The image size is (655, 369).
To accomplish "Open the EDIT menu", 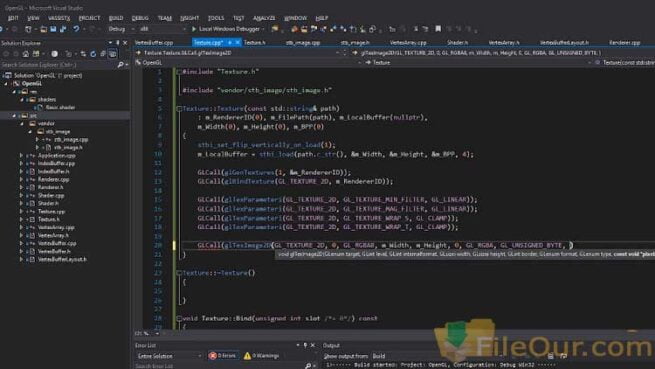I will pos(13,18).
